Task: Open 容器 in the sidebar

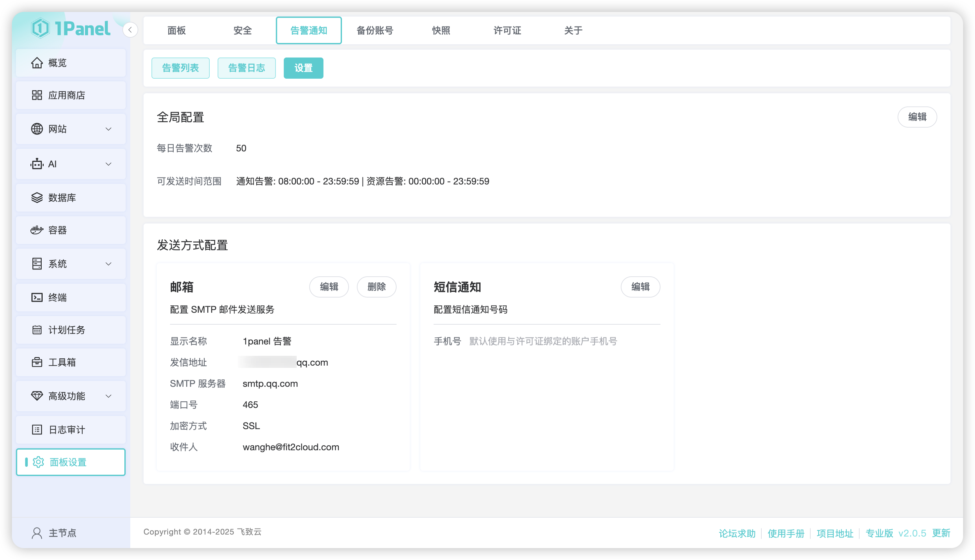Action: tap(71, 230)
